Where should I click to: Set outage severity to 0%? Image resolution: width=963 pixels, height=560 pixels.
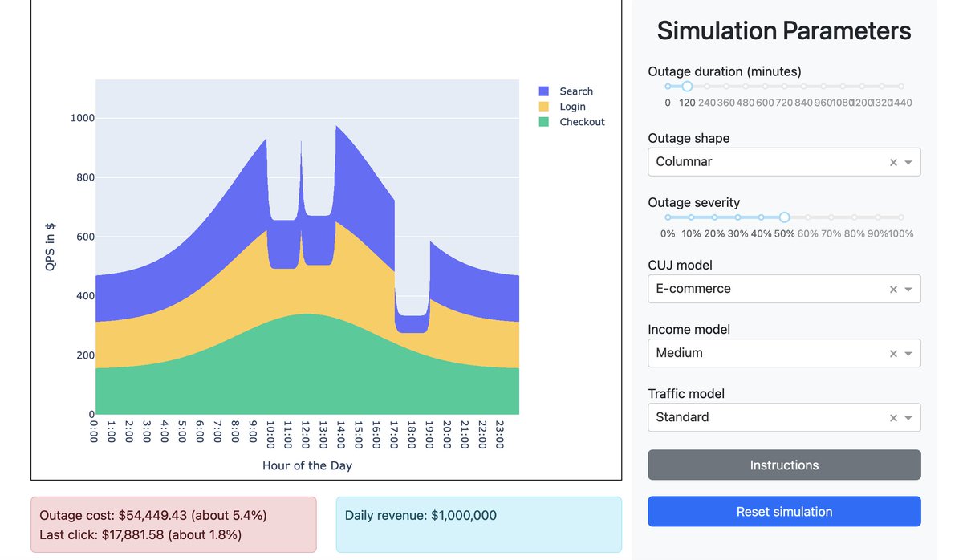(668, 217)
